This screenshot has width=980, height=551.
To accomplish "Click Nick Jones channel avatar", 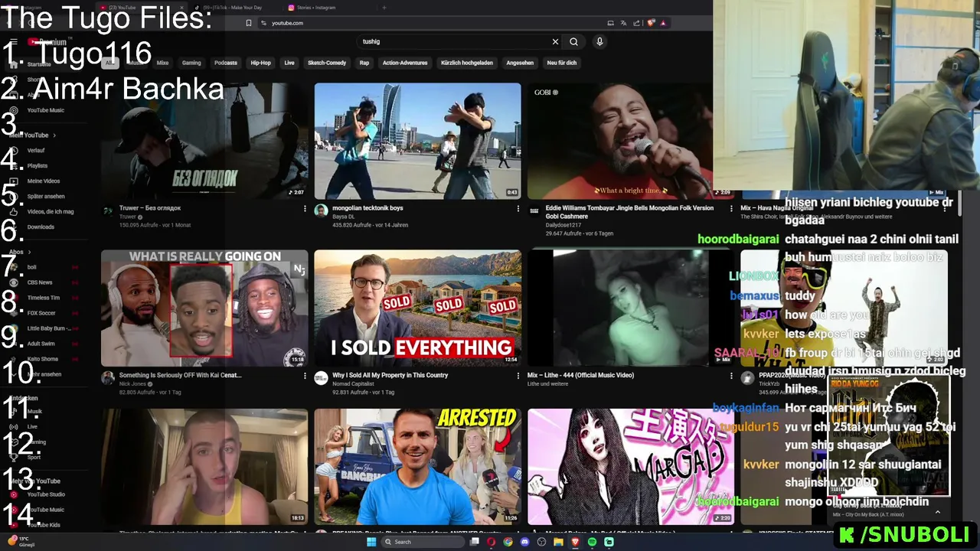I will [108, 378].
